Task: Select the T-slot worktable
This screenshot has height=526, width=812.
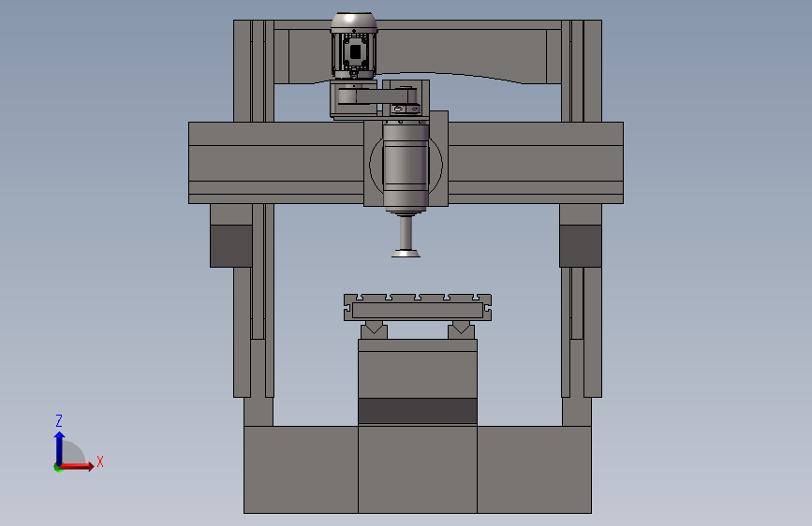Action: click(418, 308)
